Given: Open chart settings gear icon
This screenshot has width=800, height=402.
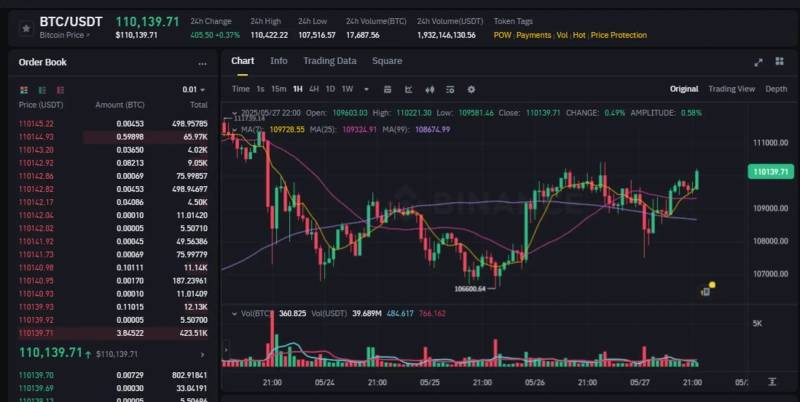Looking at the screenshot, I should point(471,89).
